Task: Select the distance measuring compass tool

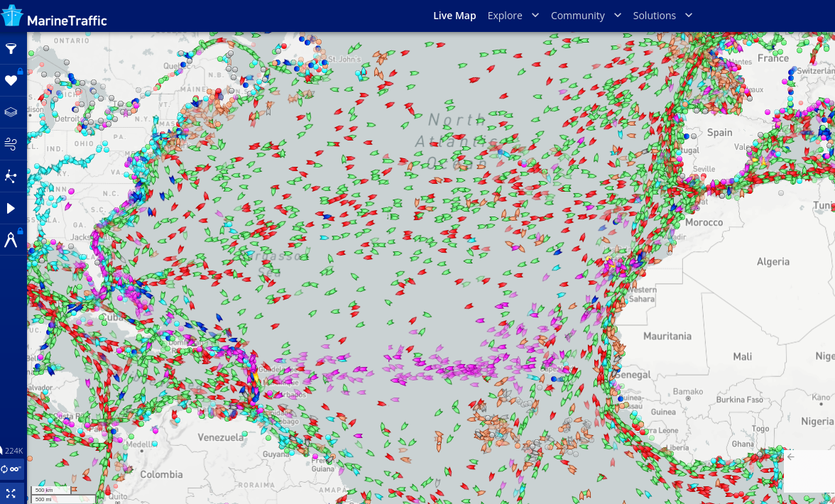Action: pos(11,240)
